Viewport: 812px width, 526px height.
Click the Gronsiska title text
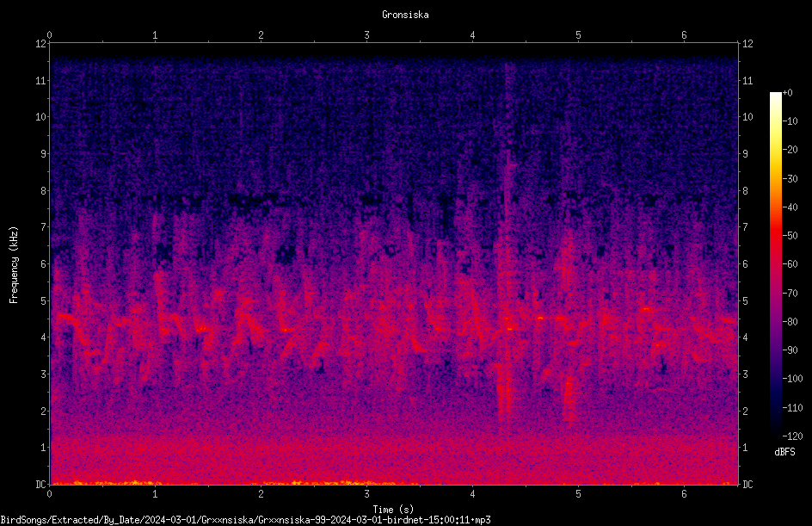(x=405, y=15)
